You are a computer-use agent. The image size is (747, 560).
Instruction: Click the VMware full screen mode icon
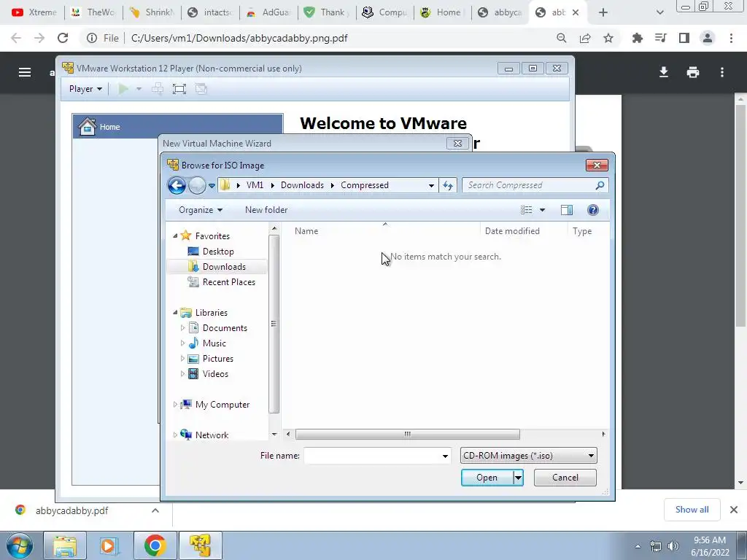[x=179, y=89]
